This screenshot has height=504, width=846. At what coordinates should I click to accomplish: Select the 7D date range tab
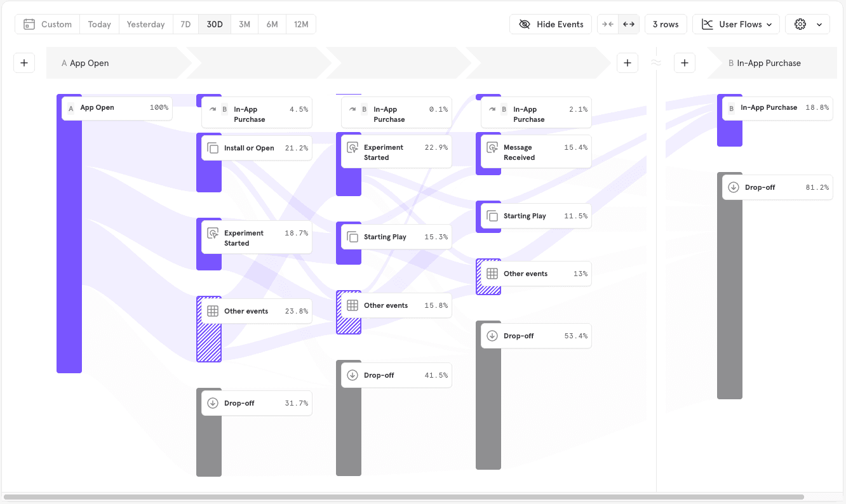click(x=185, y=24)
